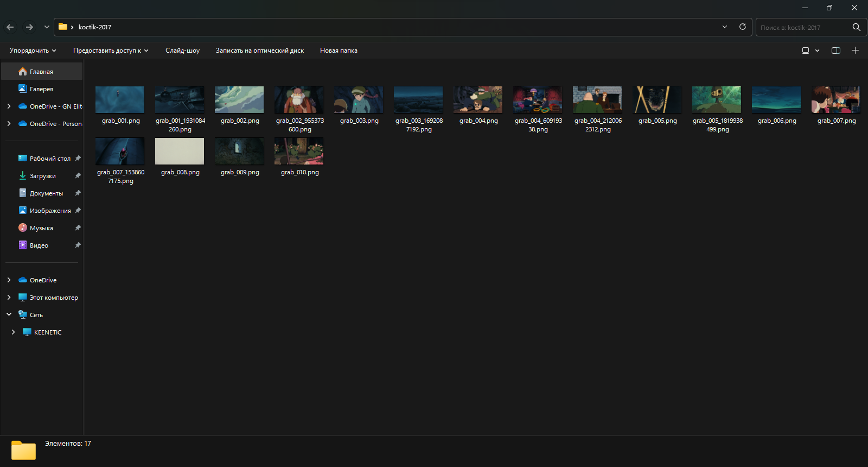Open Предоставить доступ к menu
Viewport: 868px width, 467px height.
coord(111,51)
